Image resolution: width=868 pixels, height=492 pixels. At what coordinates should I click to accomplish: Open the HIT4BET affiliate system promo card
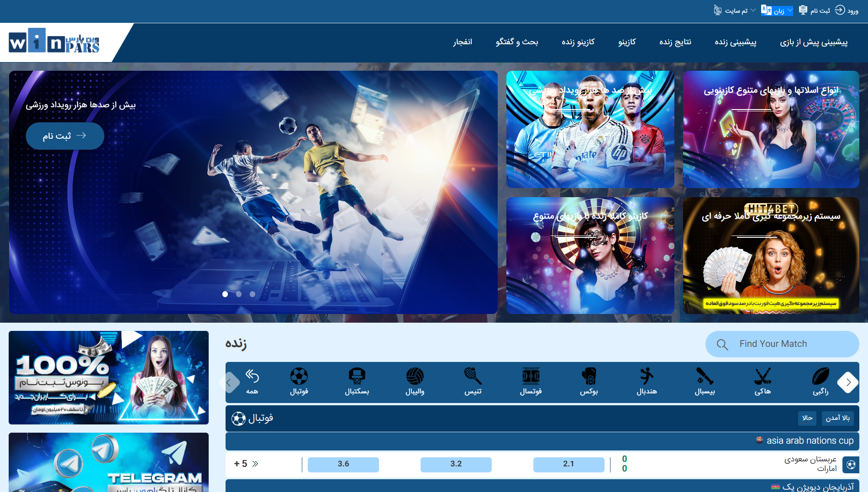[771, 256]
